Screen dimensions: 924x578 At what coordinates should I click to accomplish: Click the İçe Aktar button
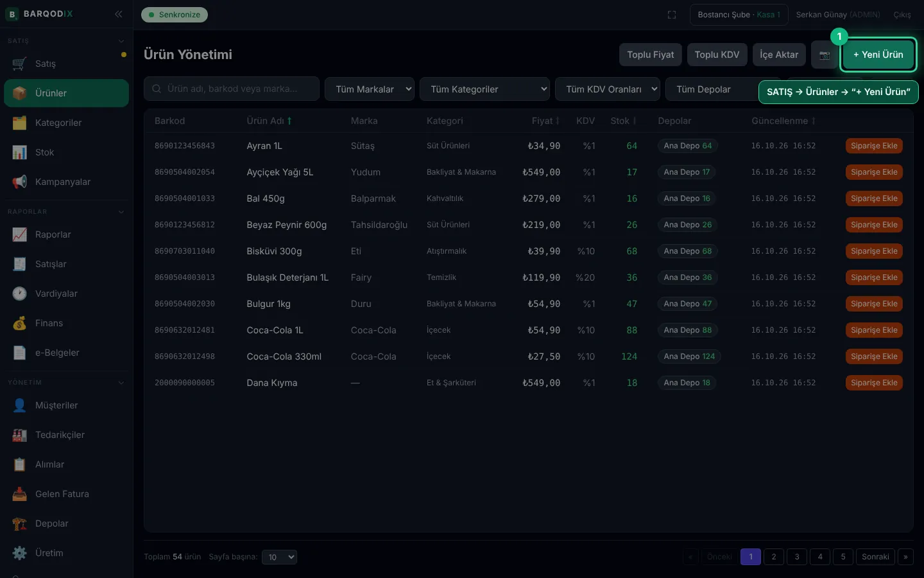click(779, 55)
